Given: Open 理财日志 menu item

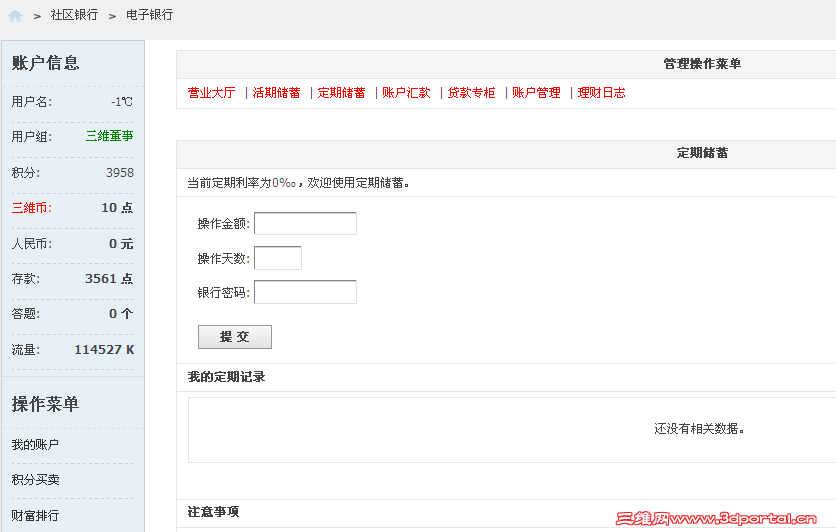Looking at the screenshot, I should click(601, 93).
